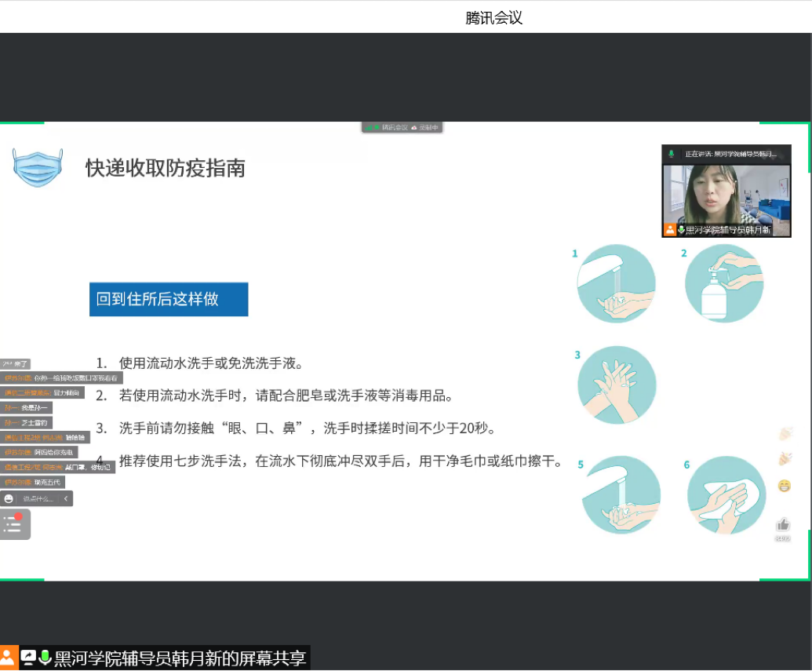Screen dimensions: 812x671
Task: Click the green microphone icon in speaker header
Action: click(672, 154)
